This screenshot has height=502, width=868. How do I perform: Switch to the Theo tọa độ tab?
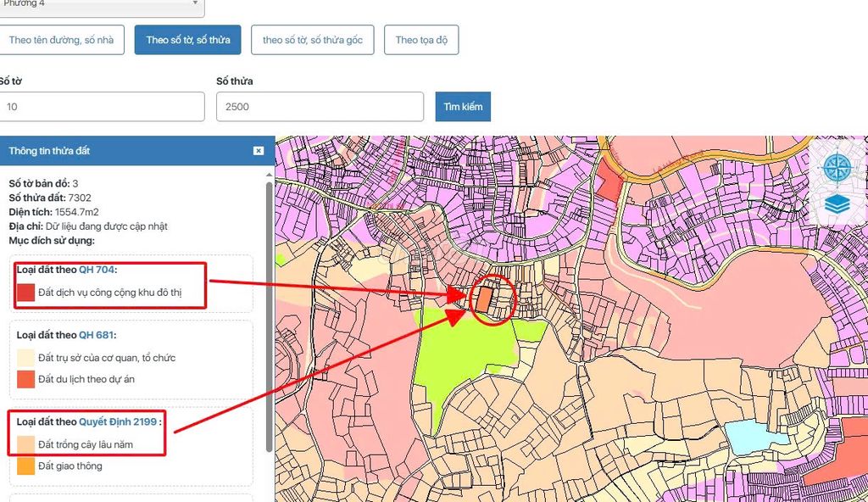(x=421, y=40)
